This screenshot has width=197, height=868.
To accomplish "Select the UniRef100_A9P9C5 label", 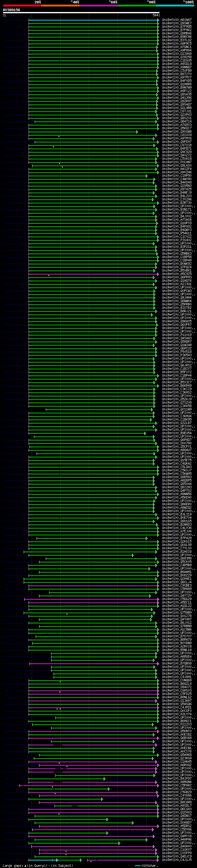I will click(x=177, y=43).
